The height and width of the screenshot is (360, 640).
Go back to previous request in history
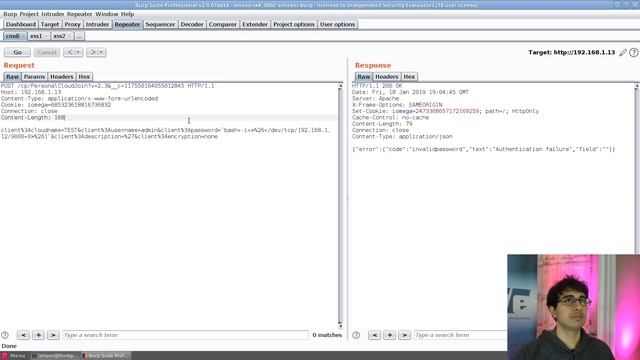tap(70, 52)
